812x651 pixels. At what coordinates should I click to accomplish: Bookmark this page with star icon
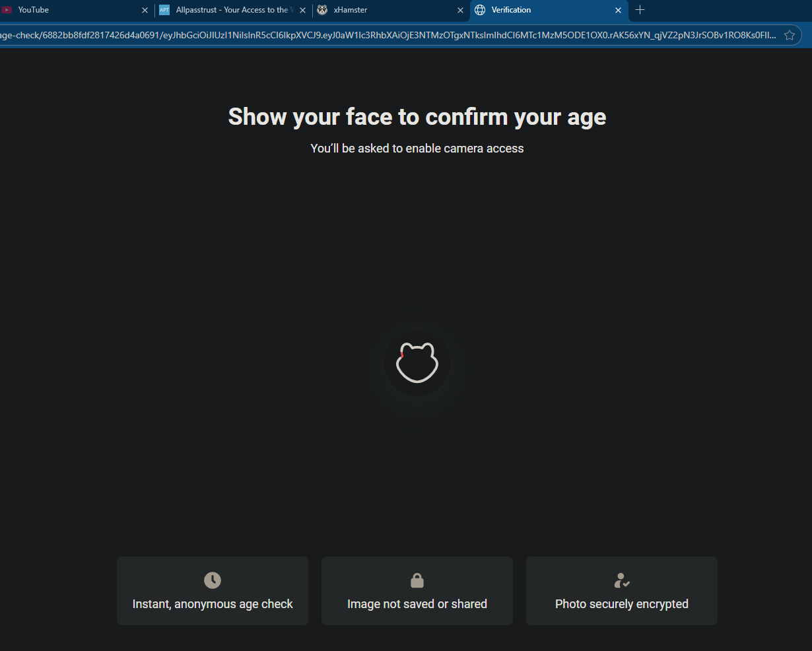[x=790, y=35]
